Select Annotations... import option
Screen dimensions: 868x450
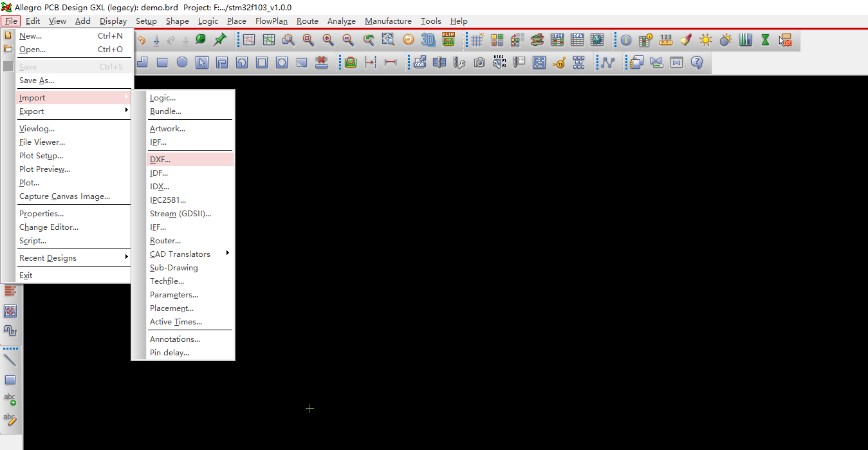tap(190, 339)
